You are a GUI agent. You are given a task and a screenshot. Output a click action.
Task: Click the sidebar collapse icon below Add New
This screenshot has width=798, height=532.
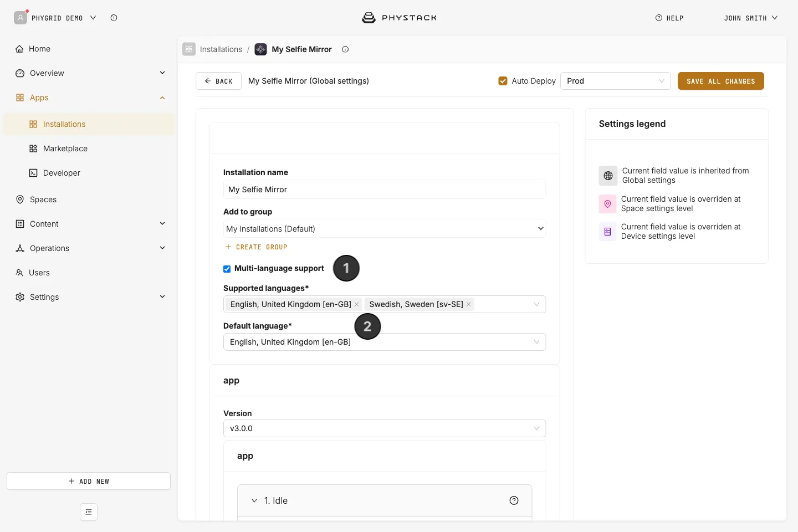point(89,512)
